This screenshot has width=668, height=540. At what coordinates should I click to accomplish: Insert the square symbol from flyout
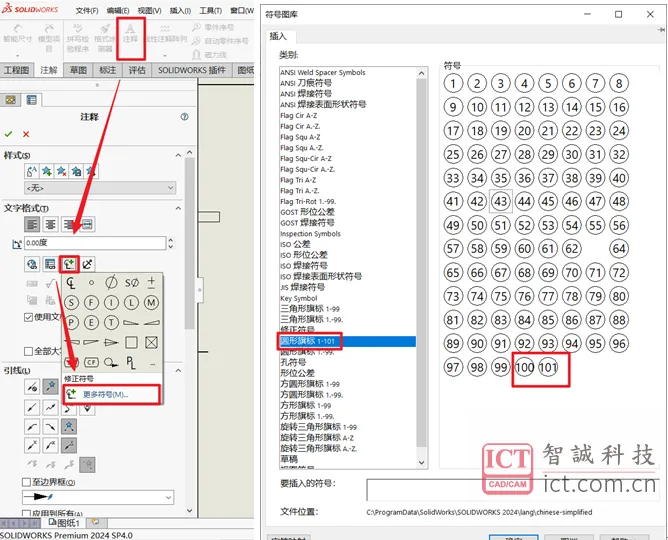(x=131, y=342)
